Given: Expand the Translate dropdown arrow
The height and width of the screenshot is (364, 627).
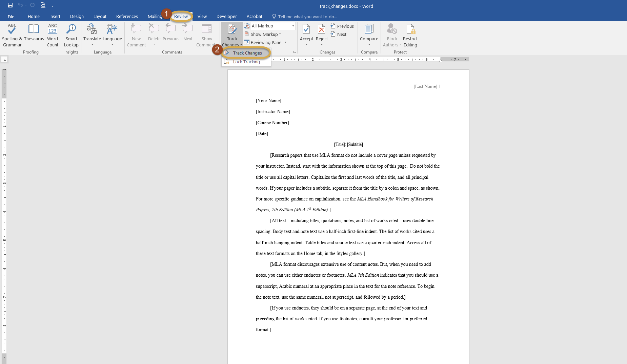Looking at the screenshot, I should tap(92, 45).
